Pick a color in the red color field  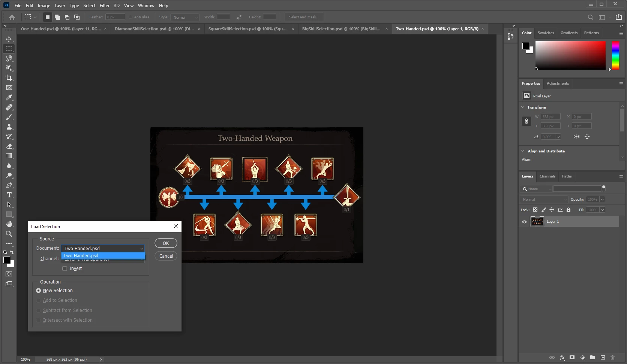coord(570,55)
